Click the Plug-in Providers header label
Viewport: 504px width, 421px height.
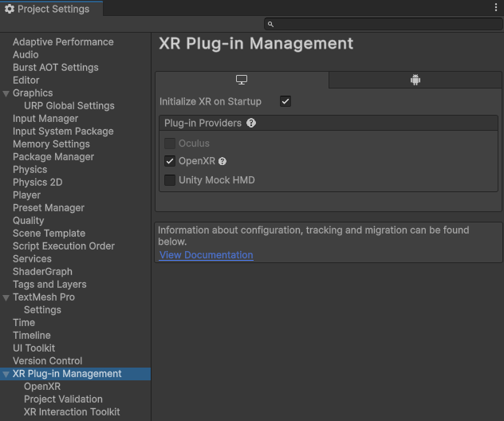tap(203, 123)
